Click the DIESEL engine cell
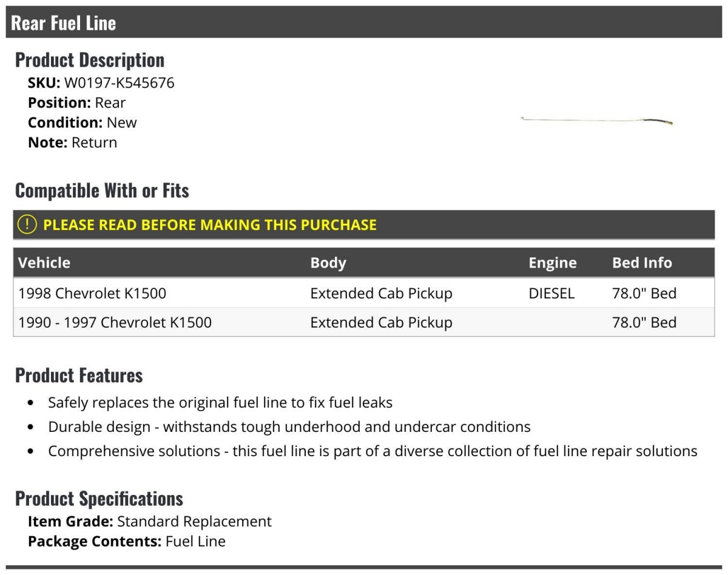728x575 pixels. point(551,293)
